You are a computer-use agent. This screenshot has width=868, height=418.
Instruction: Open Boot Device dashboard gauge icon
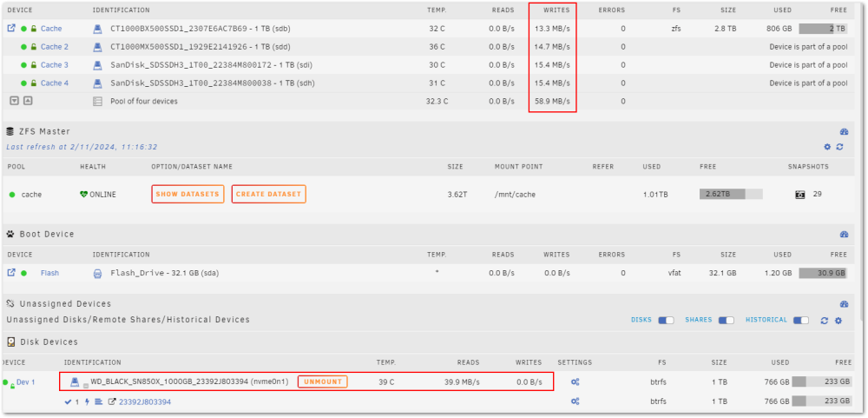tap(844, 235)
